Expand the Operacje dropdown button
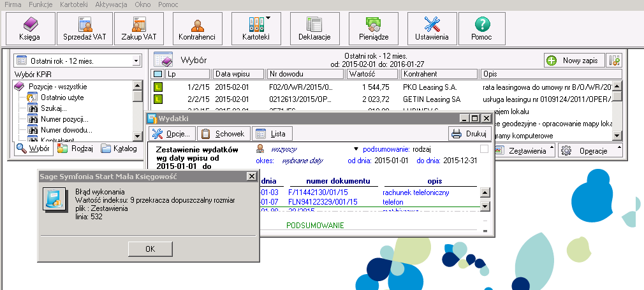 590,150
